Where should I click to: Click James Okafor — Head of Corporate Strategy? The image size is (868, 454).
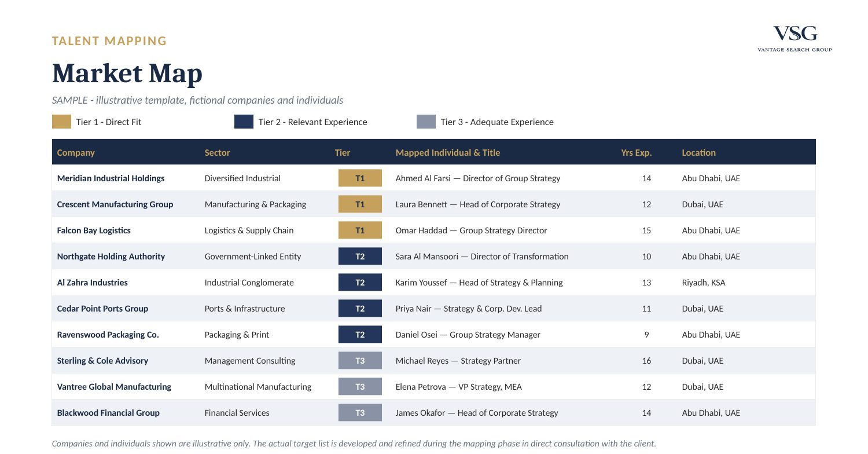click(x=477, y=413)
